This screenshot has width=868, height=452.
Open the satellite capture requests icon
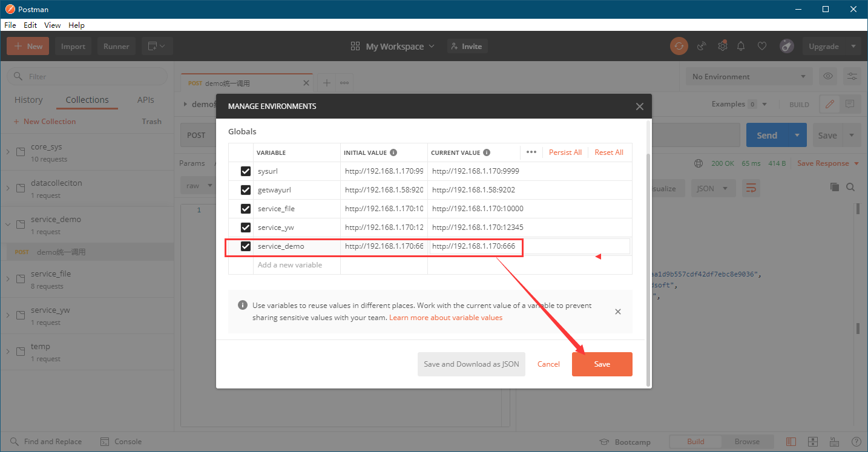tap(702, 46)
